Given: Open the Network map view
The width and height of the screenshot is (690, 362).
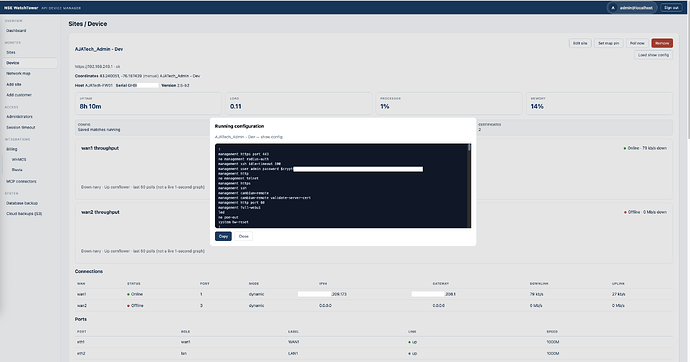Looking at the screenshot, I should (x=18, y=73).
